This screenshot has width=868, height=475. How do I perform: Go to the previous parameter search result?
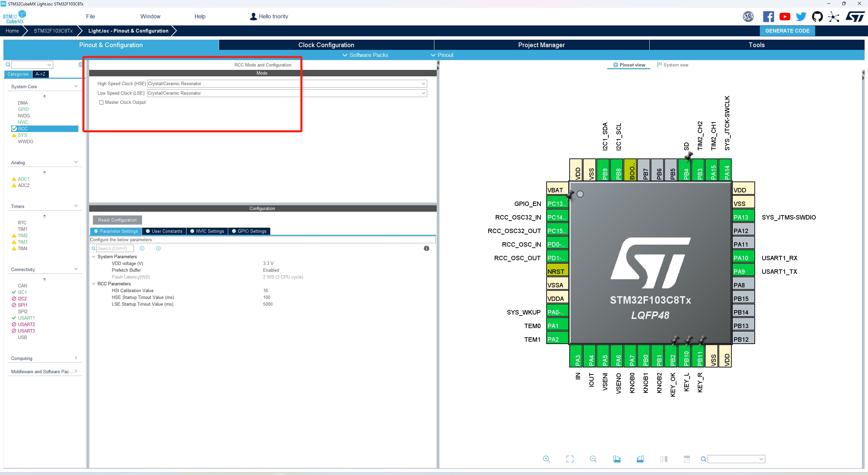142,248
